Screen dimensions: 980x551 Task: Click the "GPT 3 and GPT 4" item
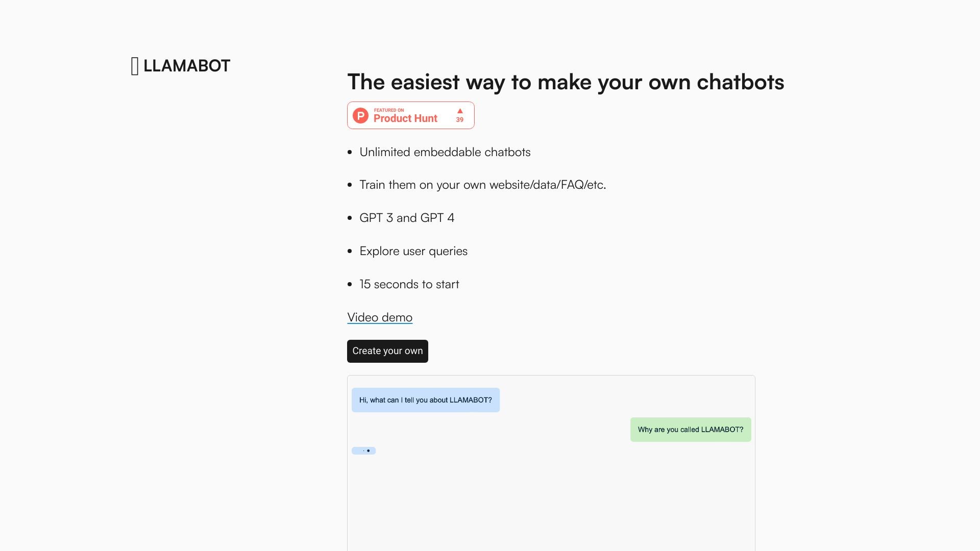point(407,218)
